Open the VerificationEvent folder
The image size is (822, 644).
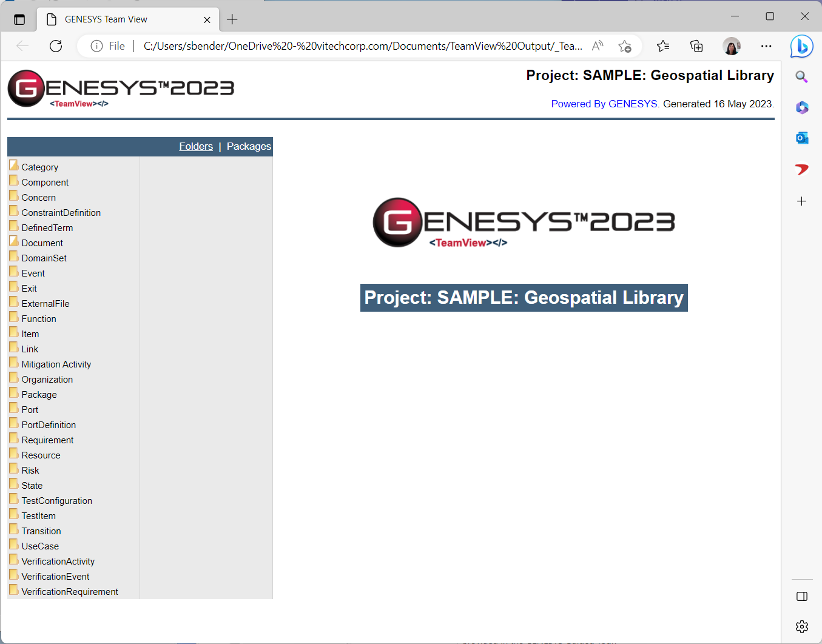click(x=49, y=576)
